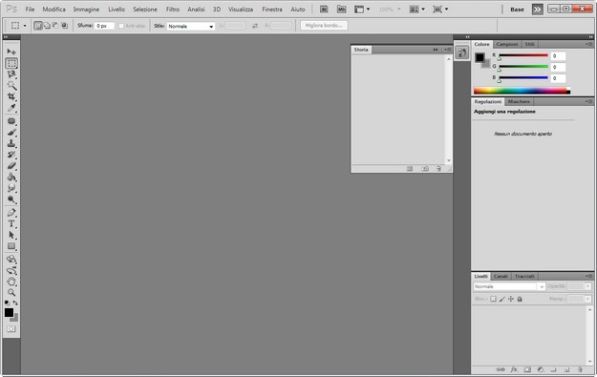Select the Dodge tool
This screenshot has width=597, height=377.
click(x=11, y=200)
